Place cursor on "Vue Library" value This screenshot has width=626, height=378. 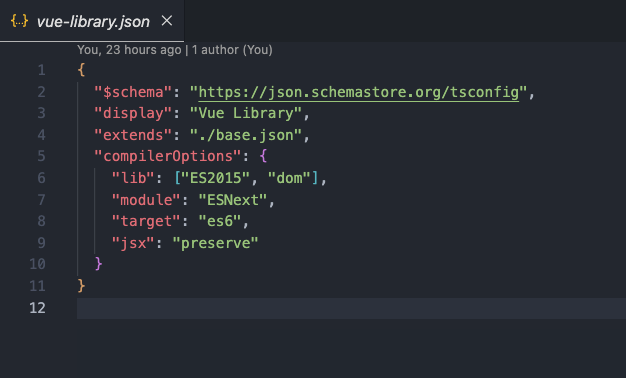click(246, 113)
